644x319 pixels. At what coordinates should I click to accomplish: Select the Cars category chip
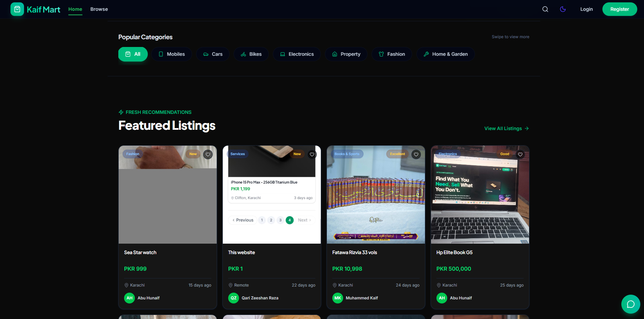[213, 54]
